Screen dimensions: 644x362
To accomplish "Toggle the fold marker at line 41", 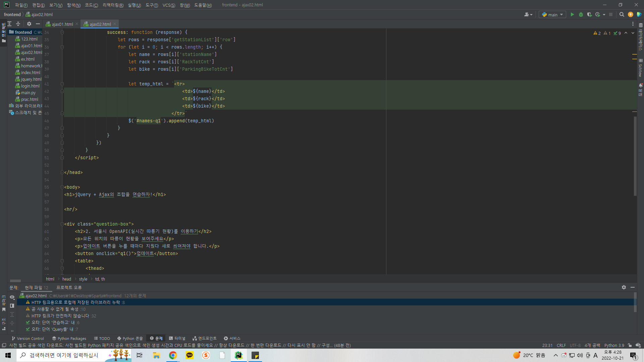I will pyautogui.click(x=62, y=84).
